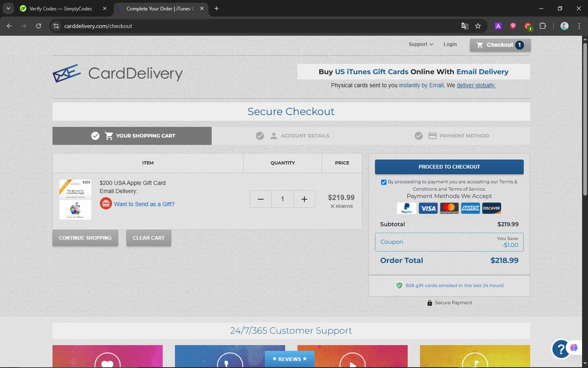Increase quantity with plus button
This screenshot has width=588, height=368.
[304, 199]
